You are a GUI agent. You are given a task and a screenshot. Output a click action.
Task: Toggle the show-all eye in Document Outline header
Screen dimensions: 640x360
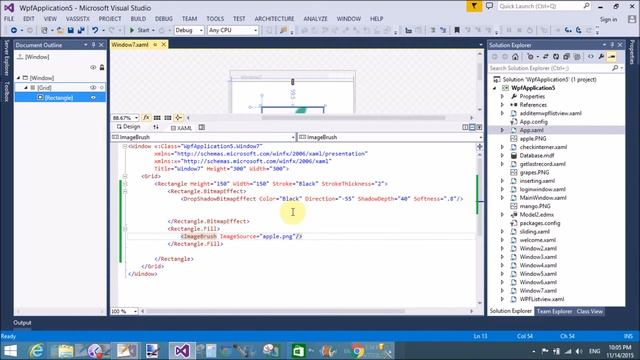click(x=93, y=67)
